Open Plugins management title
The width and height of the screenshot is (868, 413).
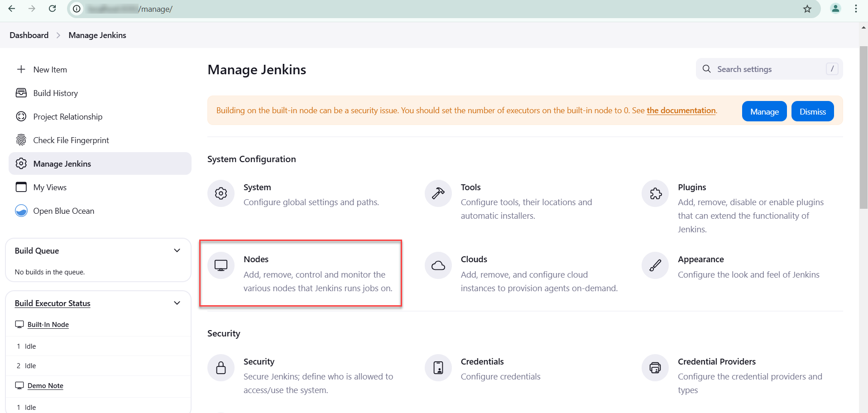coord(692,187)
